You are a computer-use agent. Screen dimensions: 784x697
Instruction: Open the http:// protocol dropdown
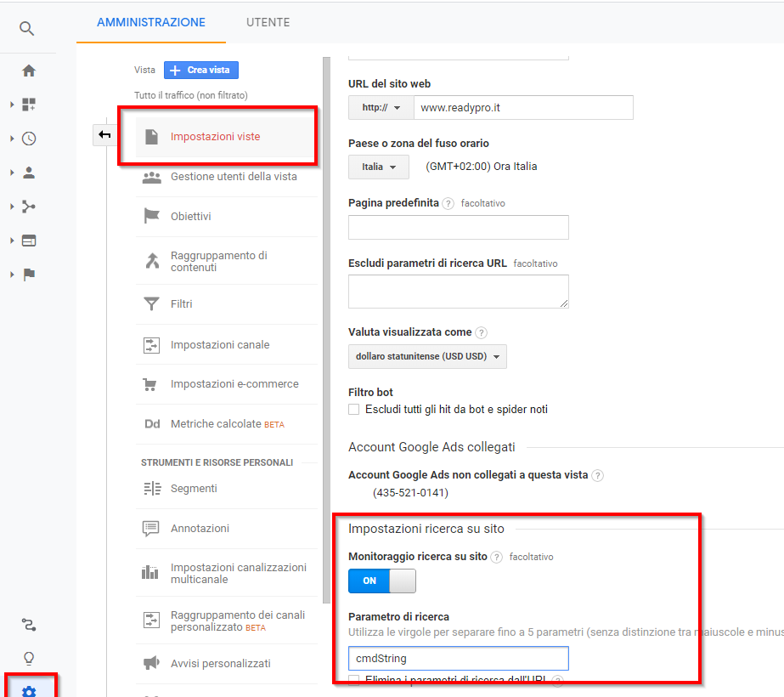tap(381, 108)
